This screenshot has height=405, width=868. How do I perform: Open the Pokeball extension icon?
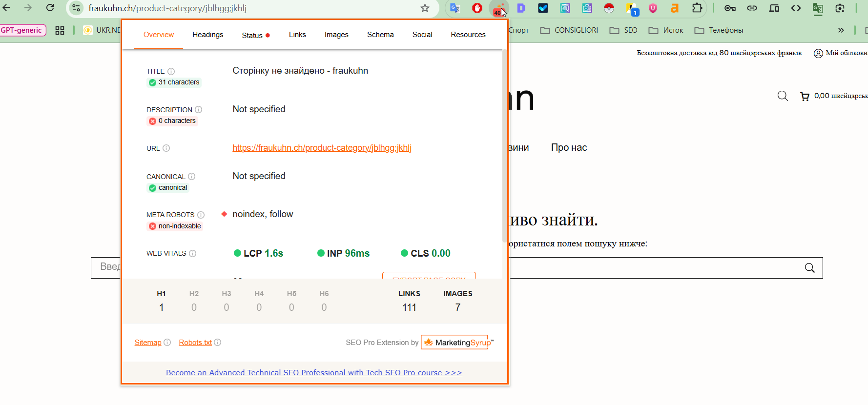pos(609,8)
